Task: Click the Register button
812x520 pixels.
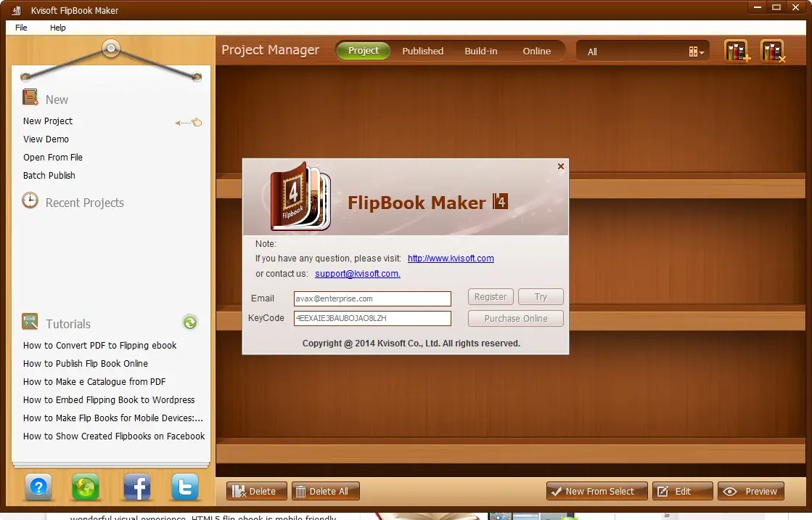Action: tap(491, 296)
